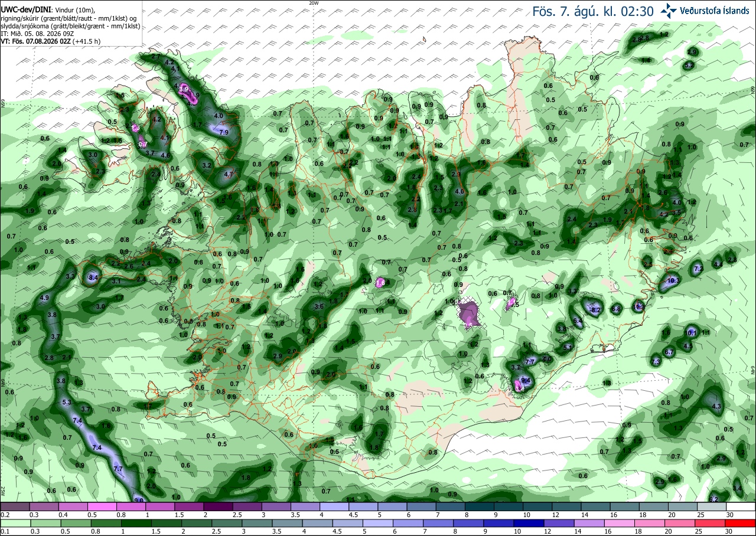Pick the 0.2 sleet/snow legend swatch

(x=15, y=506)
